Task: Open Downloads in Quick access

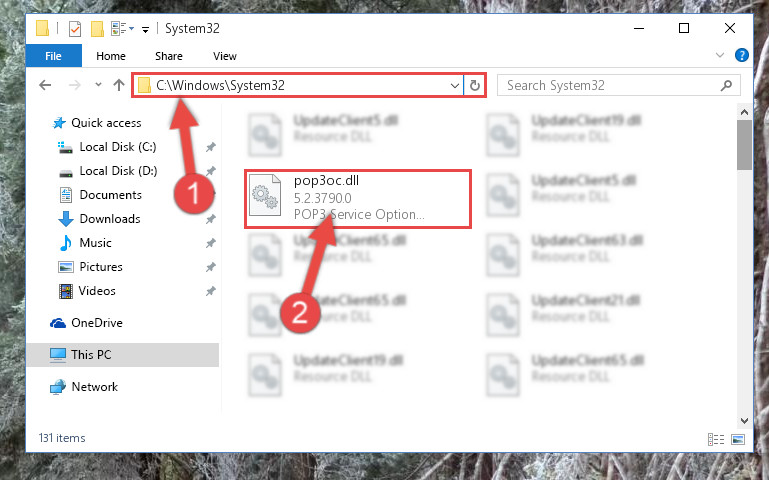Action: [x=110, y=219]
